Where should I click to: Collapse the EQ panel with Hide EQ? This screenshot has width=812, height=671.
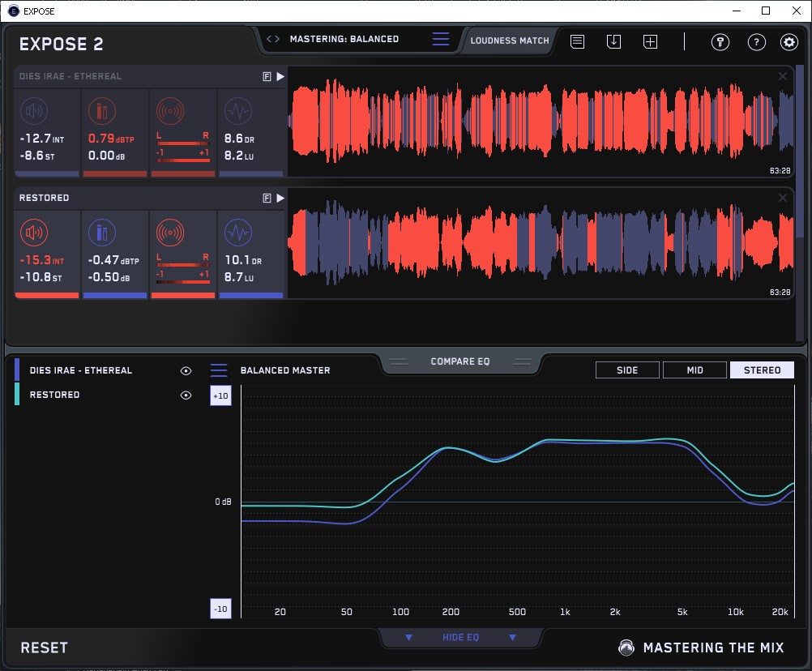pos(460,637)
